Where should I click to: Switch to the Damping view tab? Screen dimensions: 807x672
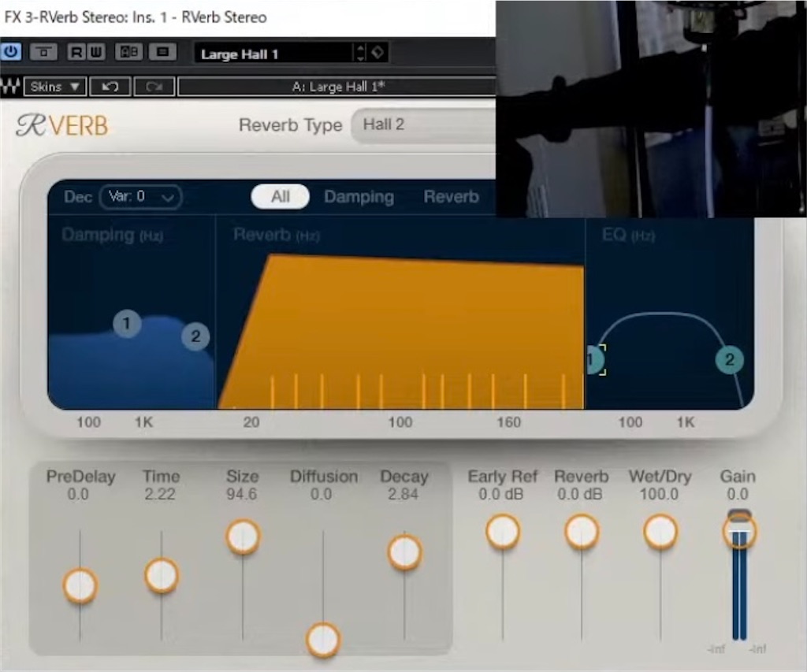(359, 197)
